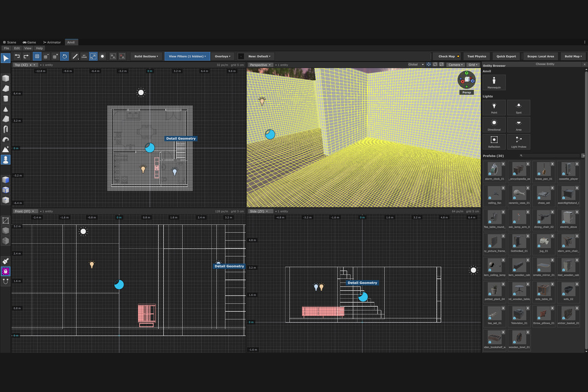The width and height of the screenshot is (588, 392).
Task: Toggle the grid display button
Action: tap(37, 56)
